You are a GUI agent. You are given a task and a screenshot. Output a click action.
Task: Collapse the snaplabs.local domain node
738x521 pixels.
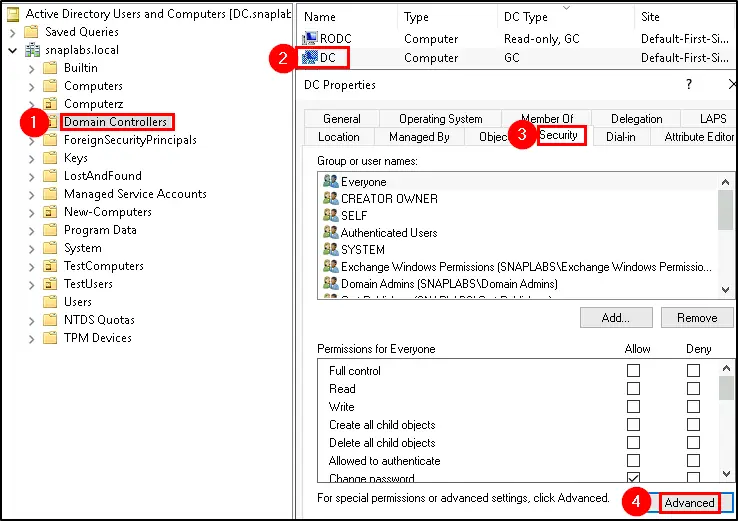click(x=13, y=50)
